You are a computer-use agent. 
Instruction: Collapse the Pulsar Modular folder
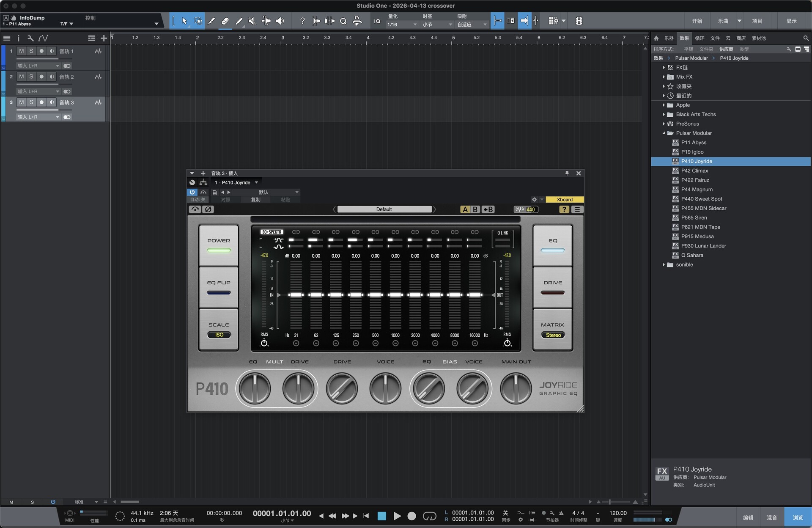tap(664, 133)
